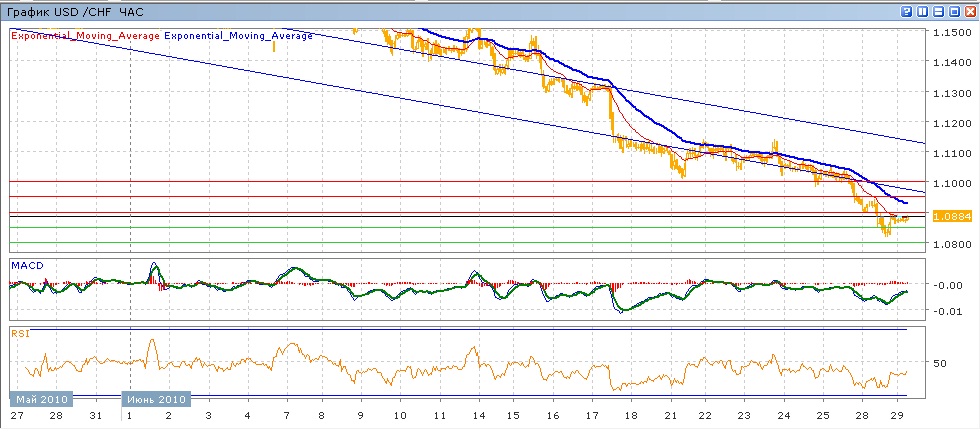Click date label 14 on time axis
The width and height of the screenshot is (980, 432).
click(478, 416)
